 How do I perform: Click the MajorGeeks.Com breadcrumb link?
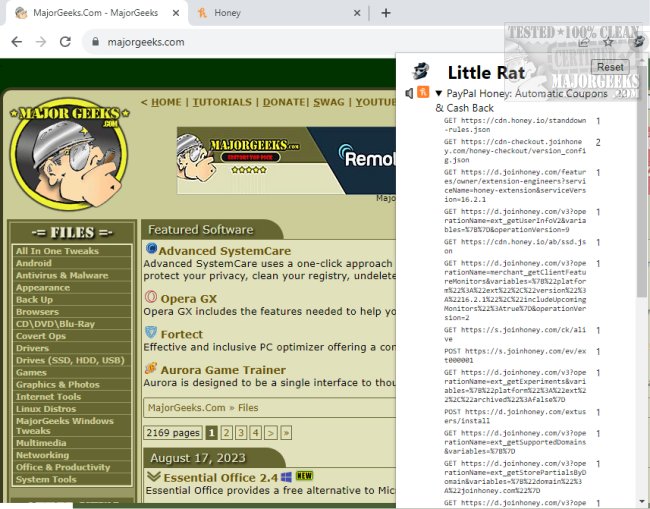[187, 408]
